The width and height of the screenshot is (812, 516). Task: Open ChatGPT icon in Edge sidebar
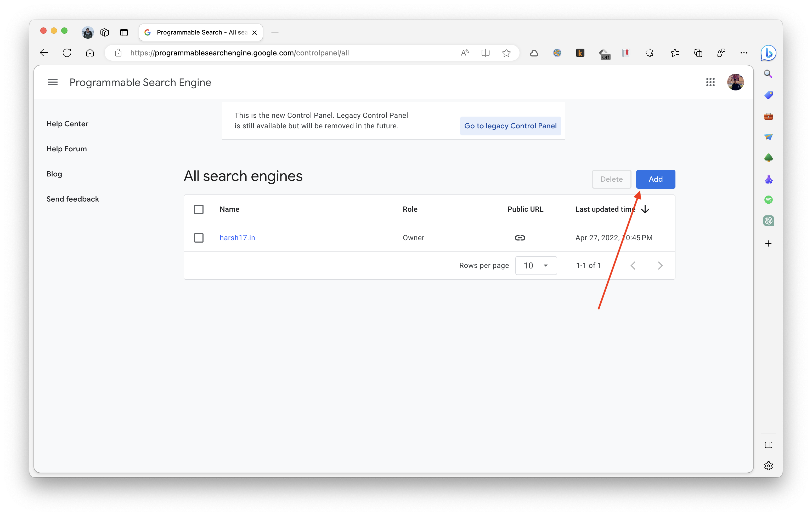[x=768, y=221]
